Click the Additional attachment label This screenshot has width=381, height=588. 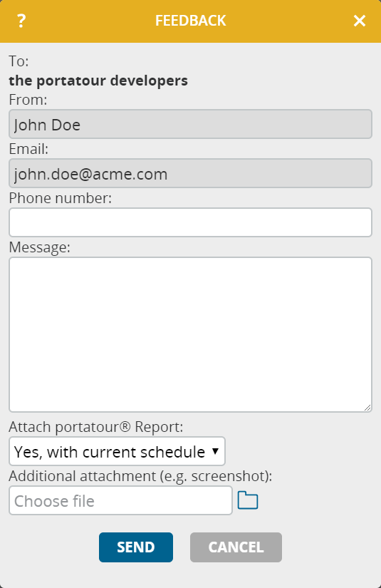[x=140, y=476]
